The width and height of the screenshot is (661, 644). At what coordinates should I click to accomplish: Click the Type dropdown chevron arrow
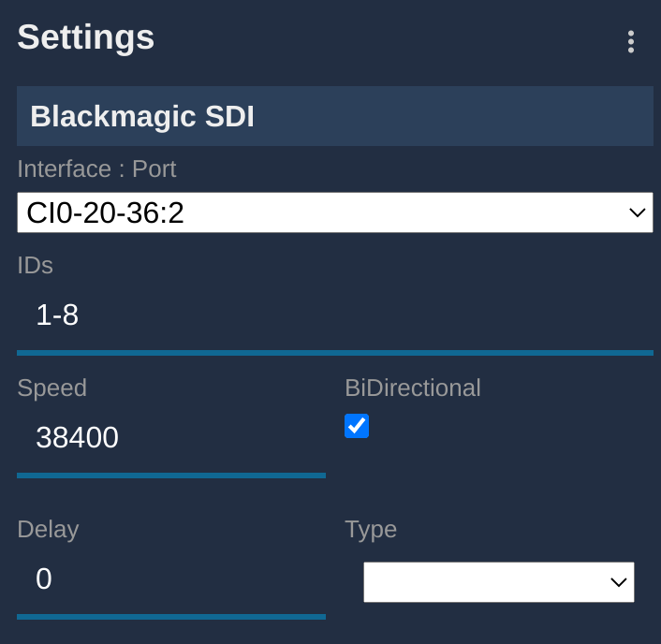(x=618, y=581)
